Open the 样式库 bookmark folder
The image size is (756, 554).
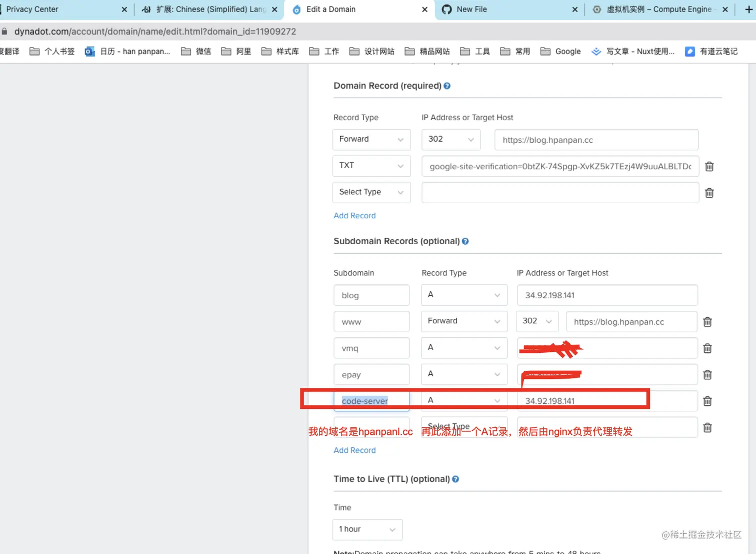(280, 52)
